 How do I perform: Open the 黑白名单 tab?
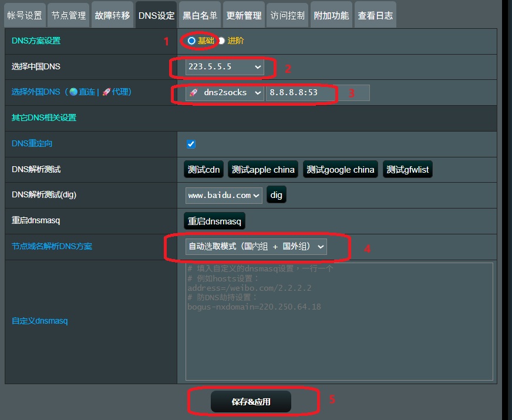pyautogui.click(x=200, y=15)
